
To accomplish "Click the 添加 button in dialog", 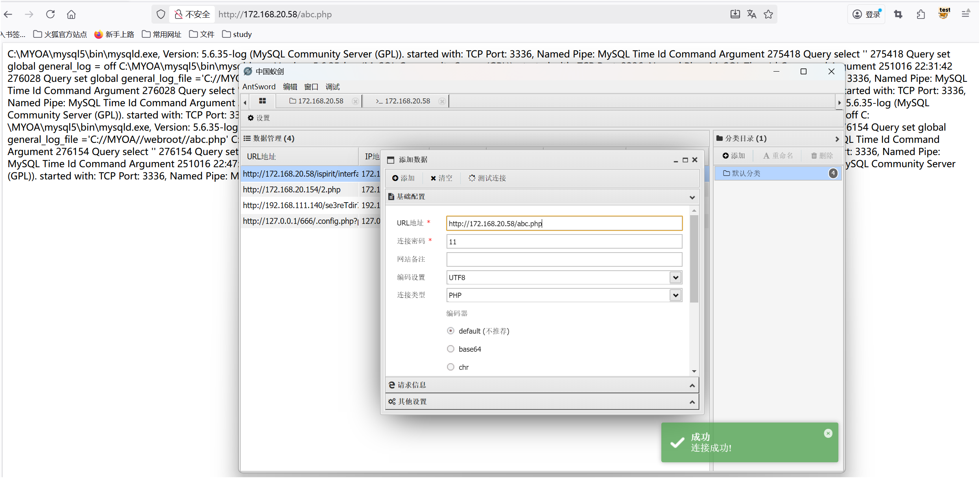I will point(403,178).
